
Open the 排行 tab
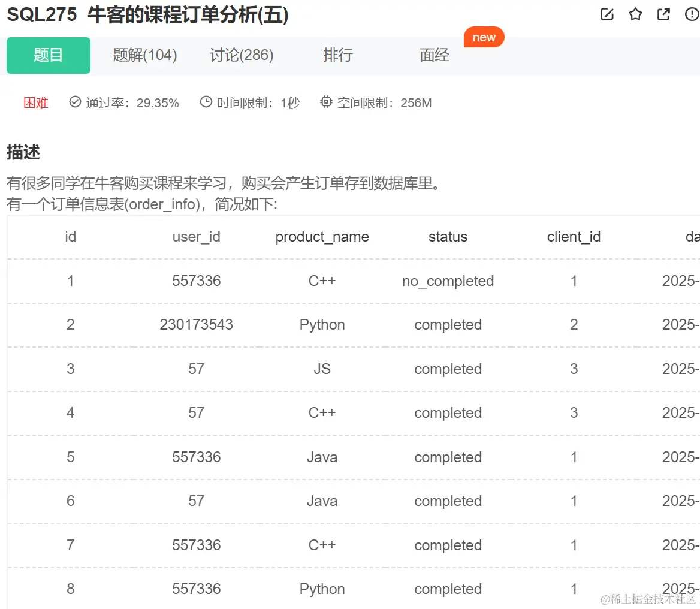pos(338,55)
